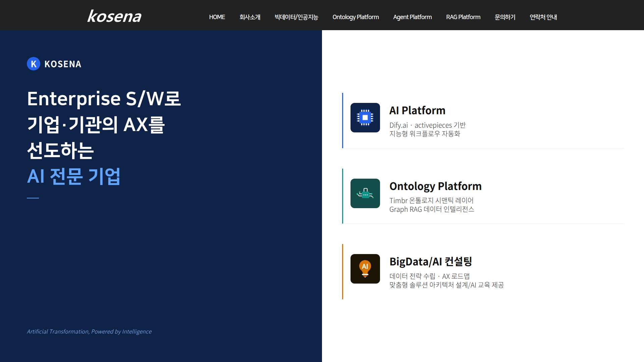Click the KOSENA text beside the badge
This screenshot has height=362, width=644.
click(x=63, y=64)
